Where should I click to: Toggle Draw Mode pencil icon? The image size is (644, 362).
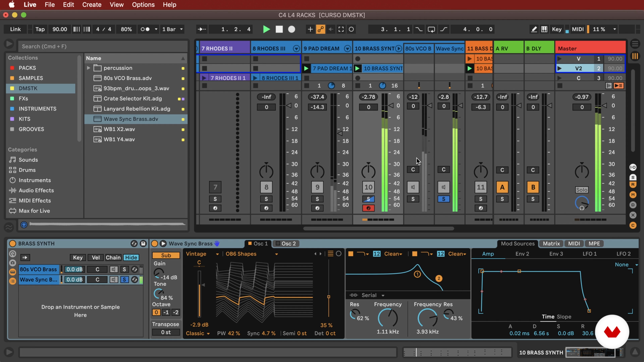[534, 29]
